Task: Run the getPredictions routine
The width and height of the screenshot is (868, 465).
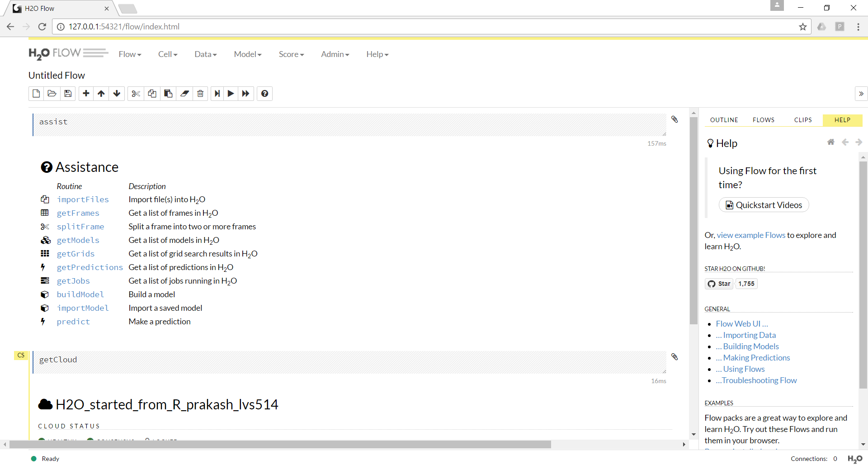Action: coord(90,267)
